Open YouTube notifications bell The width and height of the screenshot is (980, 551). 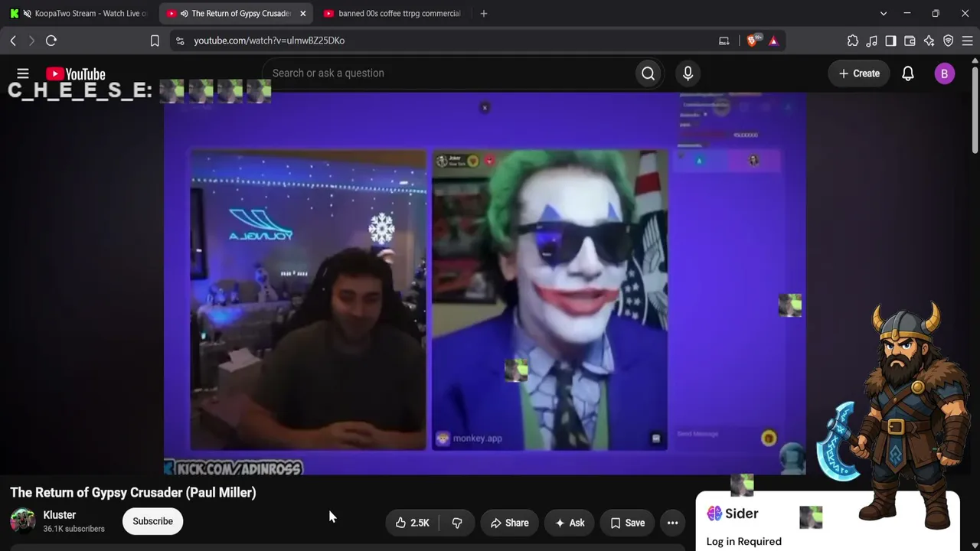(x=907, y=73)
